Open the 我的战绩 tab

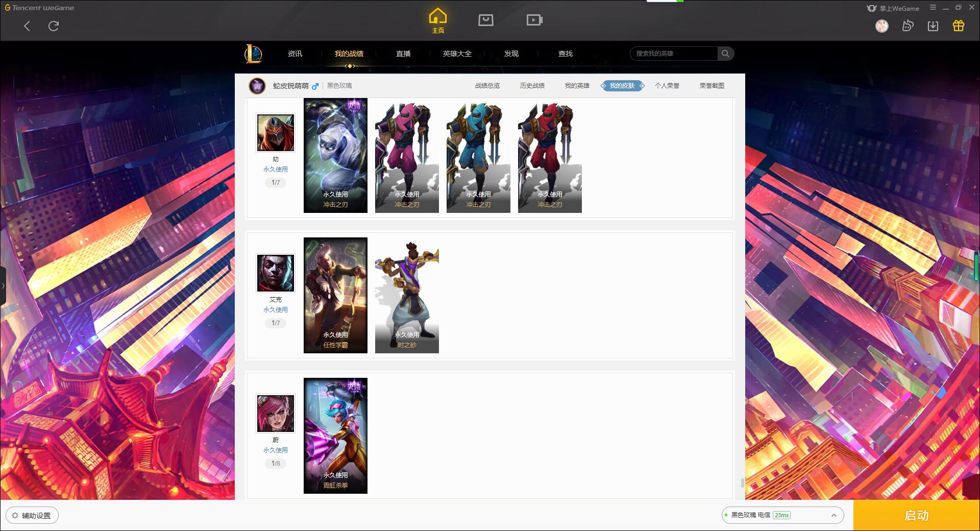click(x=349, y=54)
